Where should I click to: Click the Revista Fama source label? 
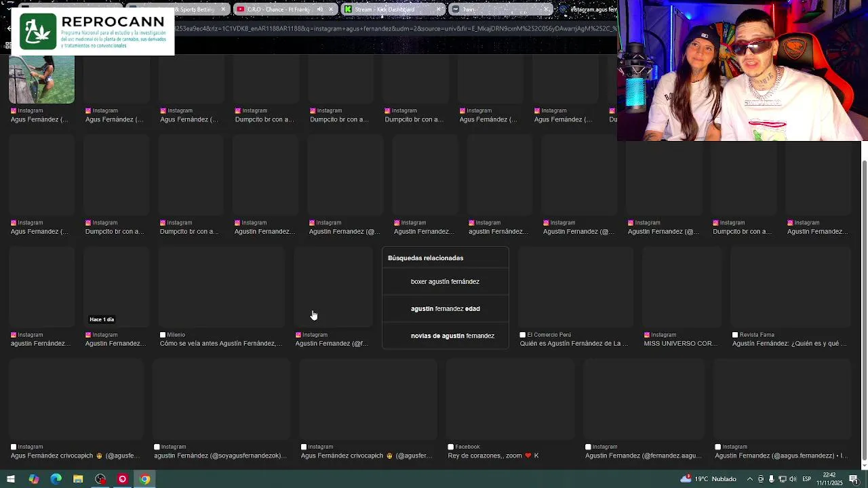(x=757, y=335)
